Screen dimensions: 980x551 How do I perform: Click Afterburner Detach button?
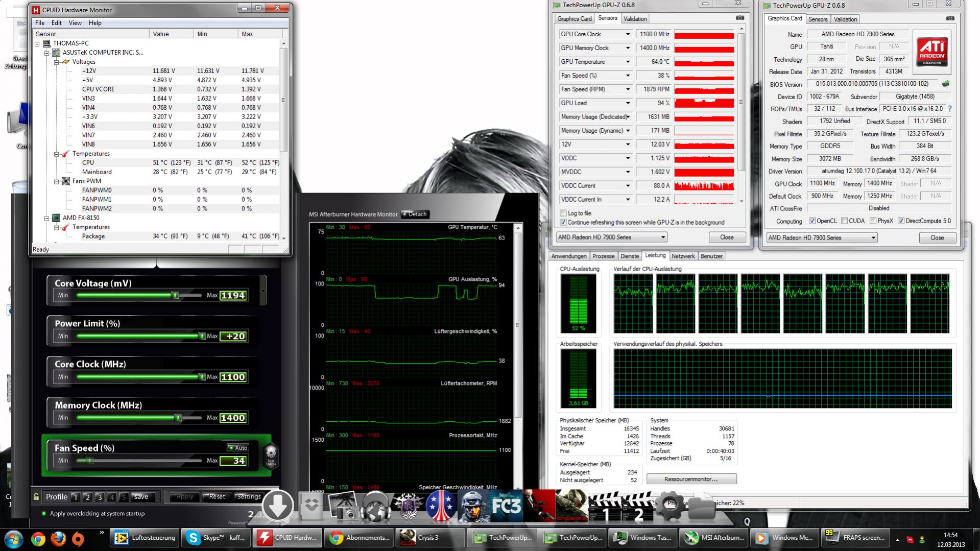(415, 214)
